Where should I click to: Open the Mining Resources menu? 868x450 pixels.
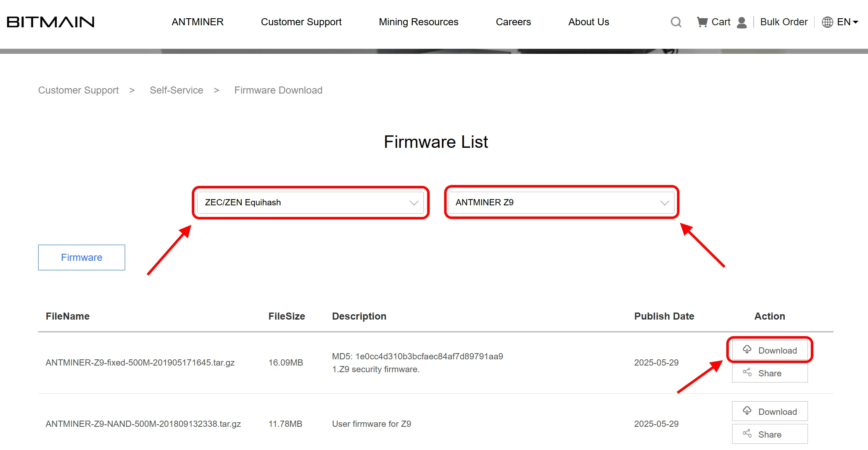418,22
